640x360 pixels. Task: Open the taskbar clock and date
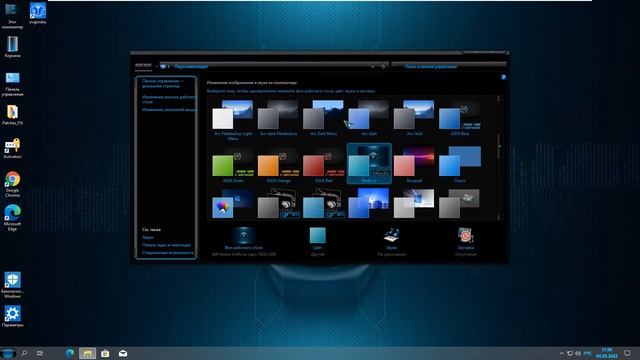(607, 353)
